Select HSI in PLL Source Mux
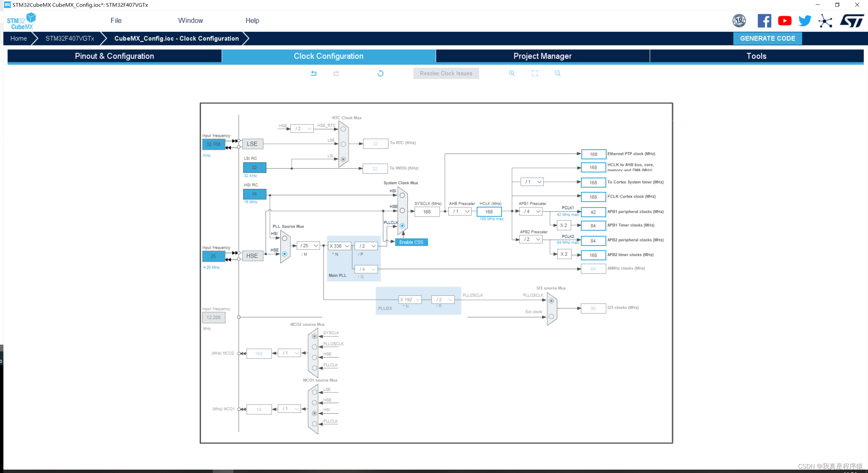 click(284, 239)
